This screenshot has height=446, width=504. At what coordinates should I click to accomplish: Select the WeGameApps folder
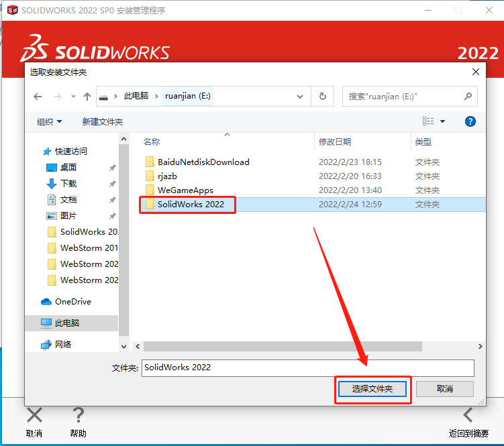185,190
